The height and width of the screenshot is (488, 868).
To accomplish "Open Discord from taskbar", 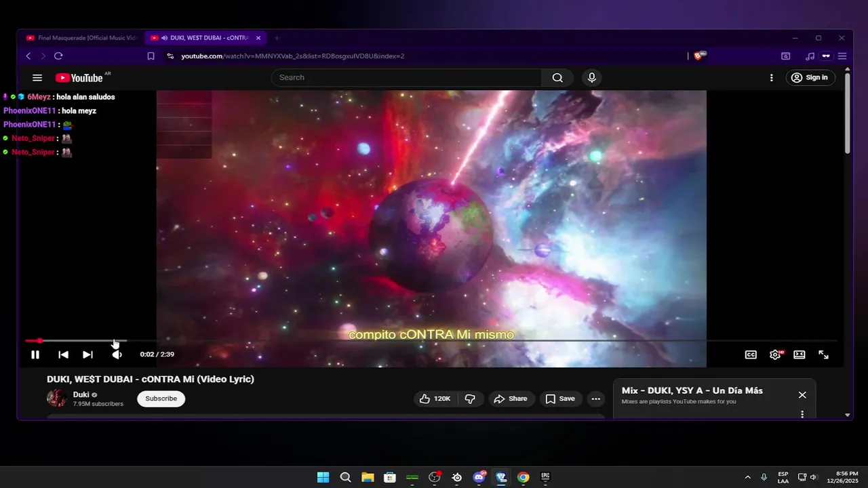I will tap(479, 477).
